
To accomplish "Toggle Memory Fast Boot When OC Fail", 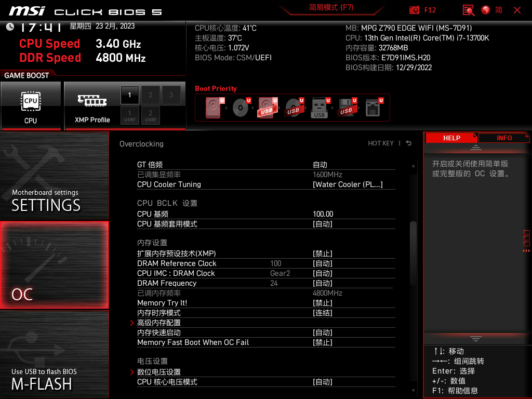I will tap(266, 342).
